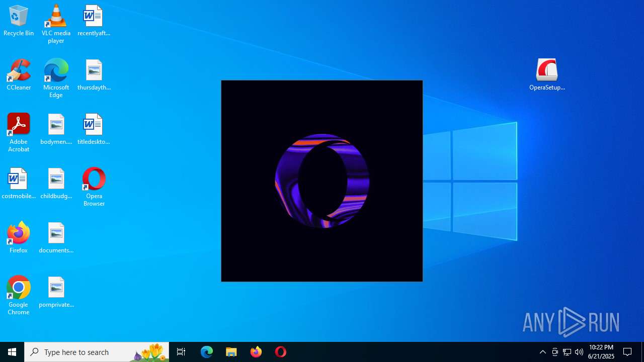Select the Google Chrome desktop shortcut
This screenshot has height=362, width=644.
[x=19, y=296]
